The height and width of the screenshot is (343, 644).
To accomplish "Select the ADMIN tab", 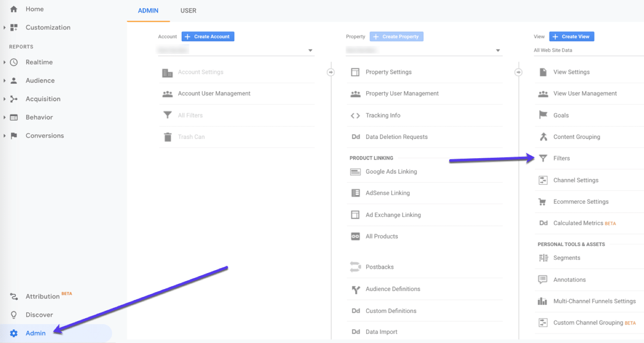I will (148, 11).
